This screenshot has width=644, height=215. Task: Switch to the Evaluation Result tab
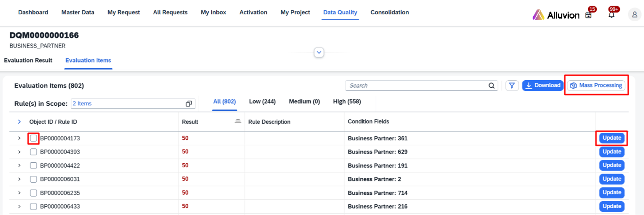[x=28, y=60]
